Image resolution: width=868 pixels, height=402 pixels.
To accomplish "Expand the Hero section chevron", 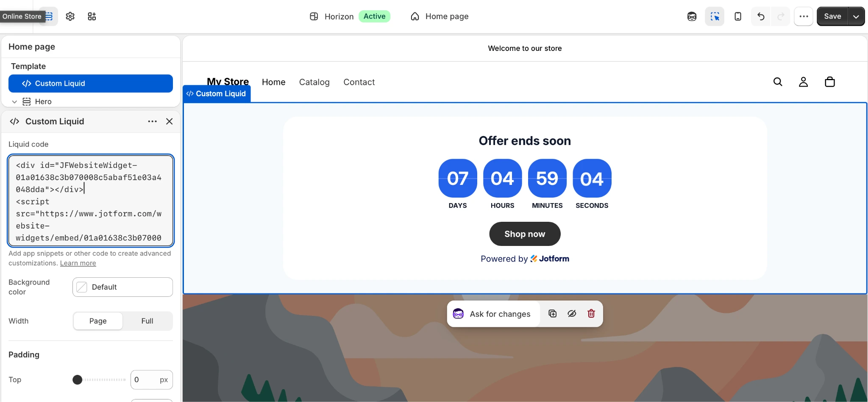I will pyautogui.click(x=14, y=102).
